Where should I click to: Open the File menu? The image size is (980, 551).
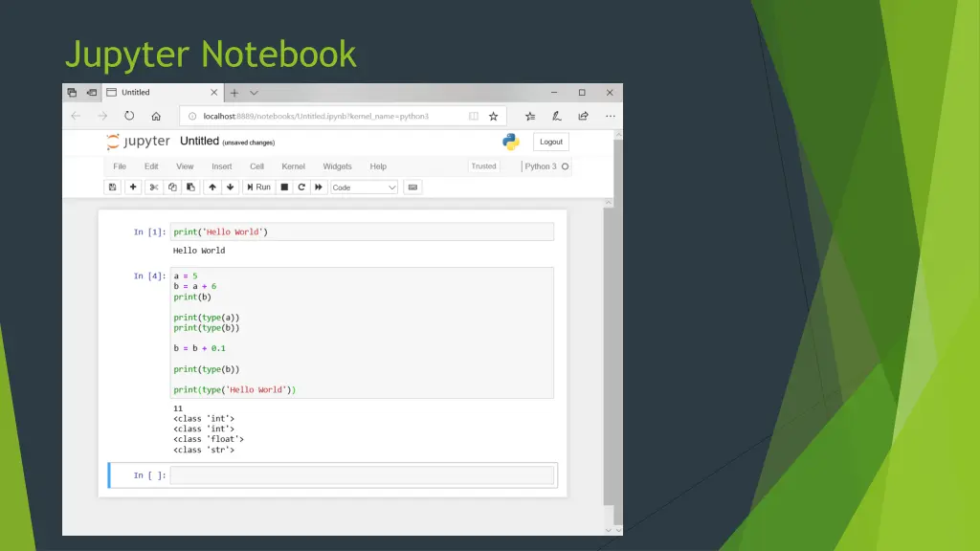point(120,166)
